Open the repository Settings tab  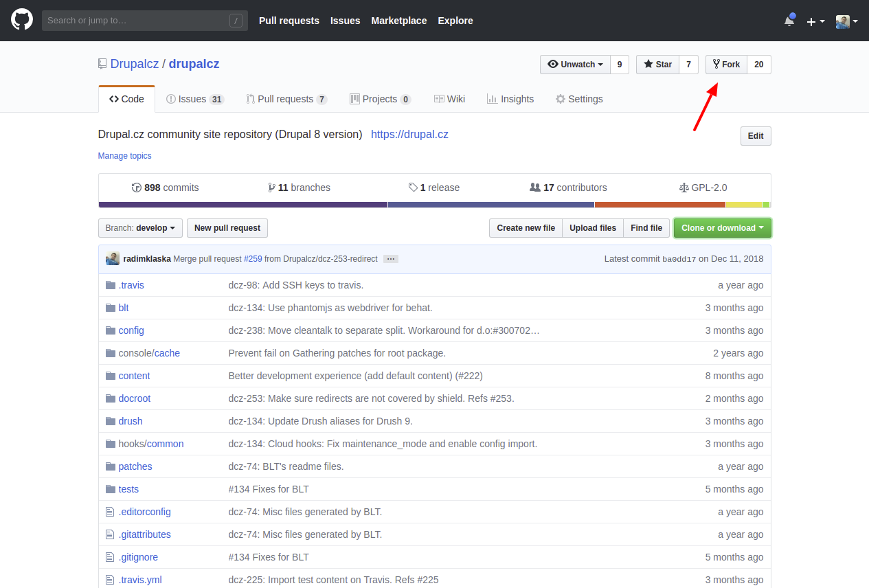click(x=579, y=99)
